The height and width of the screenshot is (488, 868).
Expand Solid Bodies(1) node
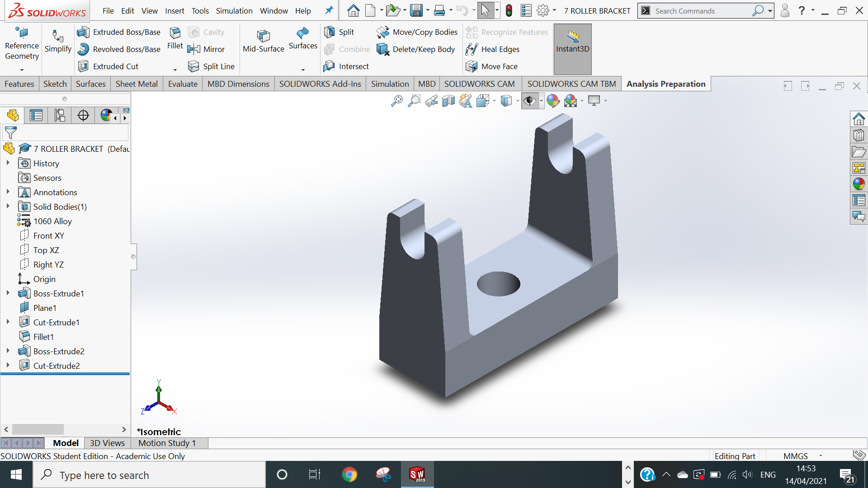click(8, 206)
